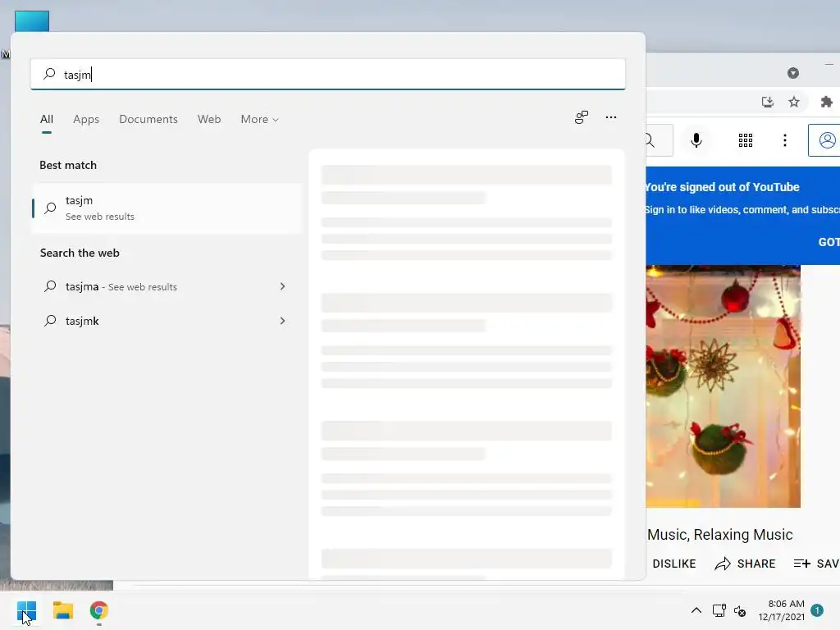Open the search options ellipsis menu
This screenshot has height=630, width=840.
coord(610,117)
